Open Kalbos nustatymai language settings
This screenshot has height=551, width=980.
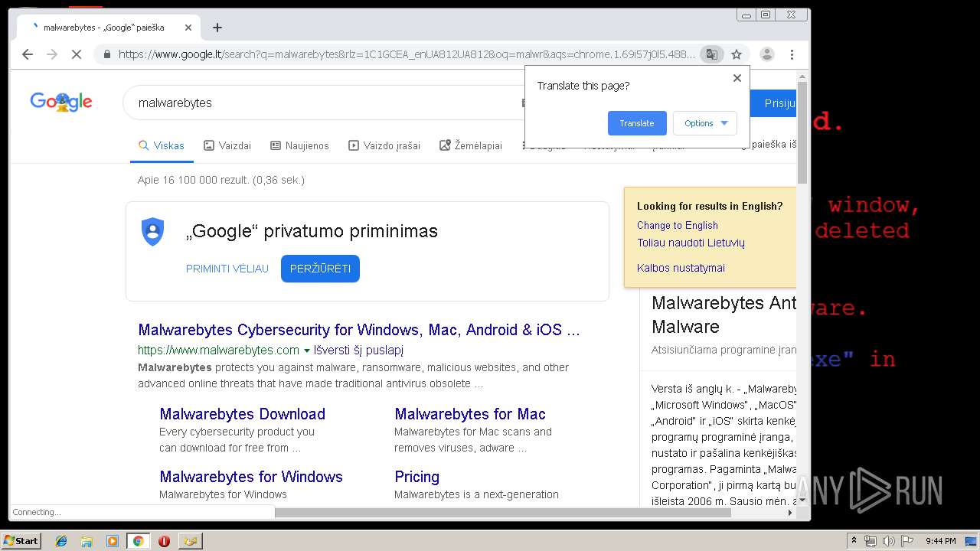(x=681, y=268)
